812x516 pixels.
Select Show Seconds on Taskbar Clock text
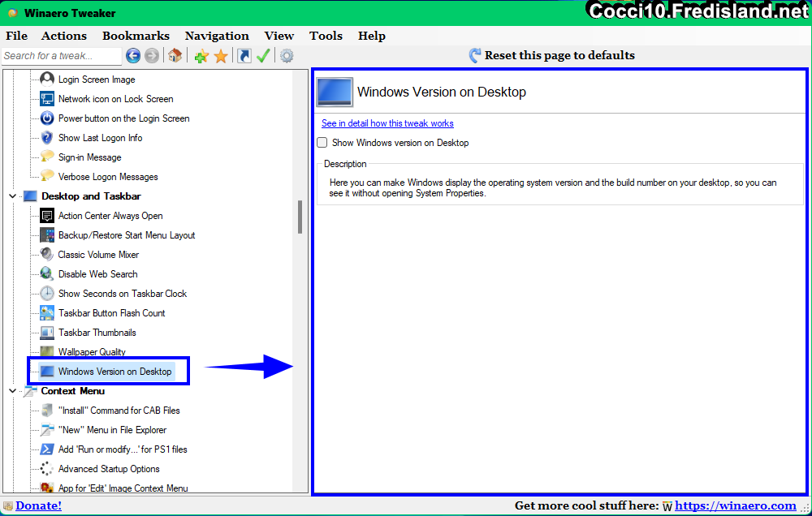pyautogui.click(x=123, y=294)
